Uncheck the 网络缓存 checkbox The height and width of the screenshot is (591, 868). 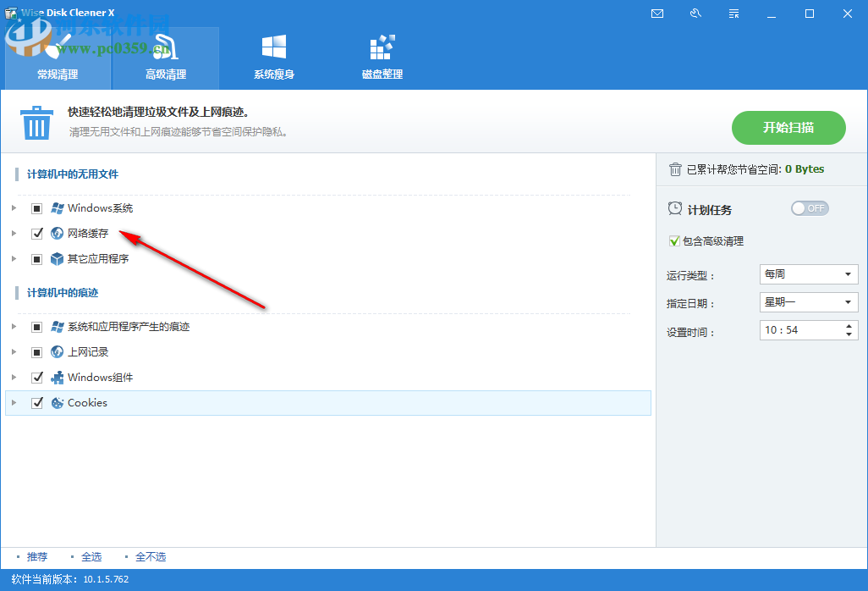point(37,233)
